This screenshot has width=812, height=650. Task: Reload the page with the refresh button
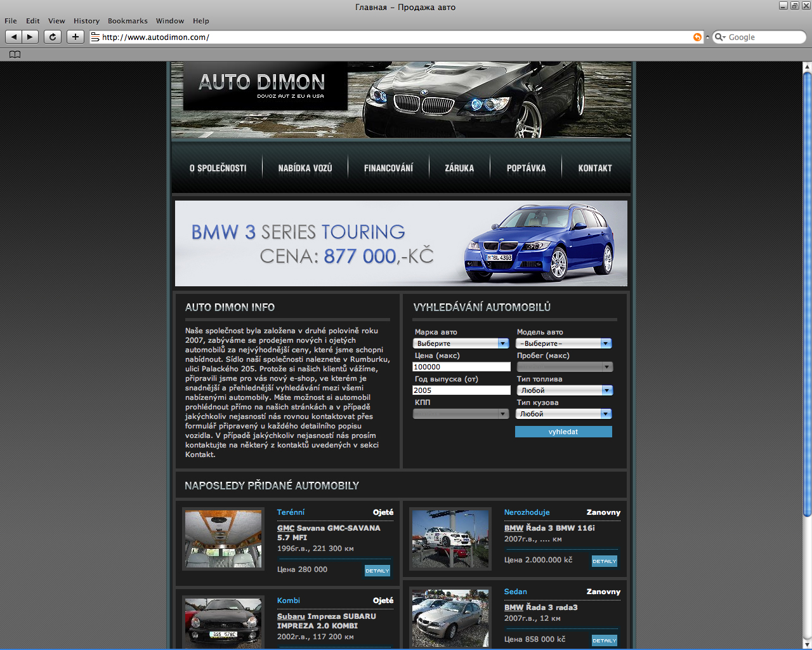[x=53, y=37]
